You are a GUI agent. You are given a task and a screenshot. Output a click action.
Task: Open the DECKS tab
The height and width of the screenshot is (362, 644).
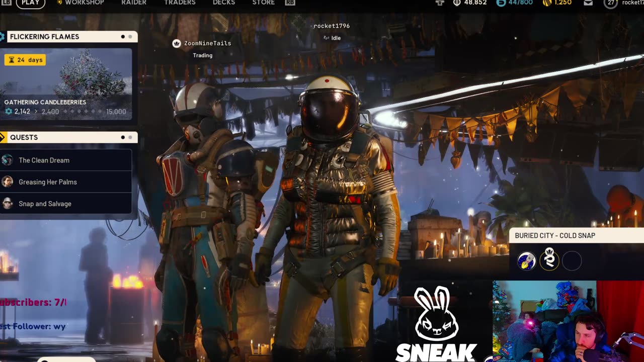click(224, 3)
